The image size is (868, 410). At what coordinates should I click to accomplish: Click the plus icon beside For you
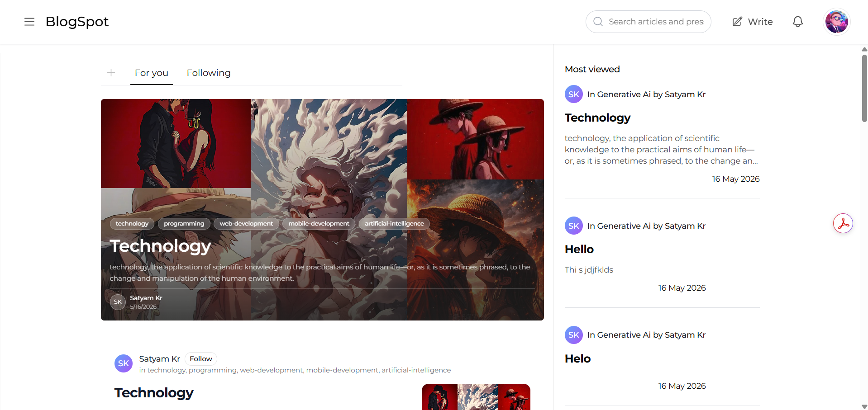click(111, 72)
